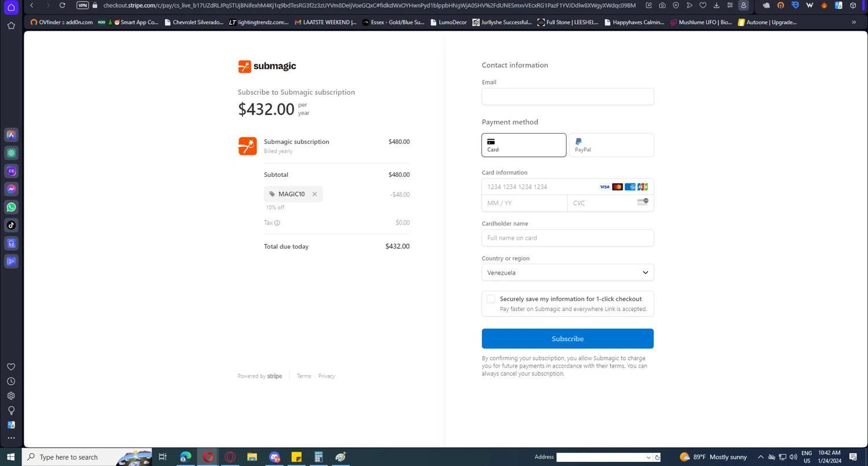Open Facebook Messenger in the sidebar

pos(11,189)
